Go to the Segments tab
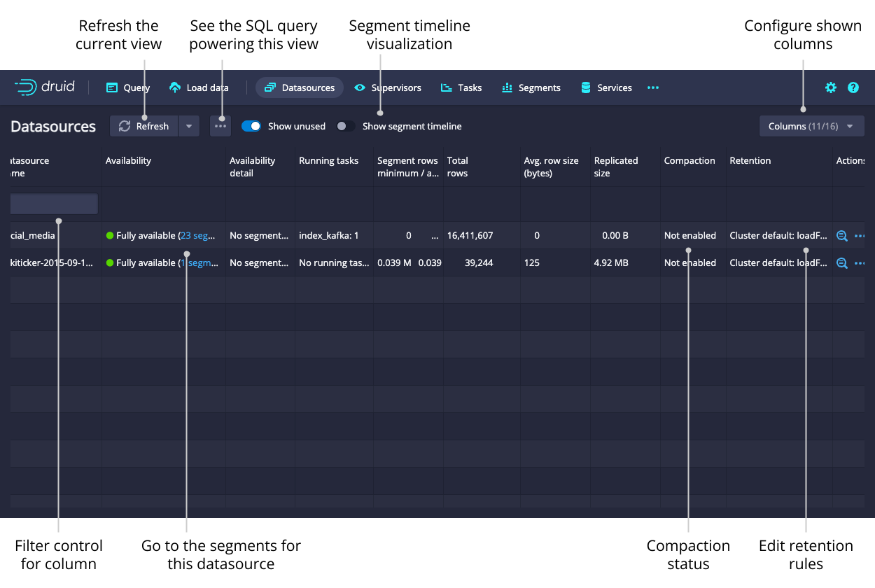The width and height of the screenshot is (875, 588). [531, 87]
